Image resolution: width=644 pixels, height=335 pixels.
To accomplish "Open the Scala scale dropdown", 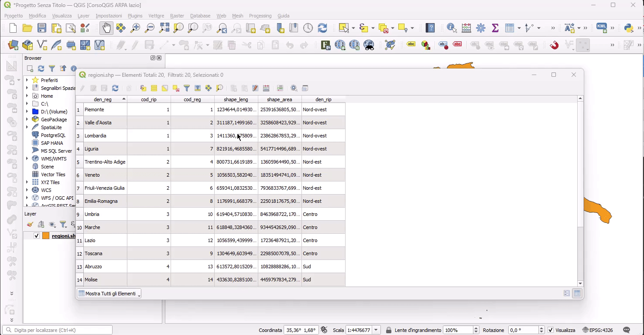I will [x=376, y=330].
